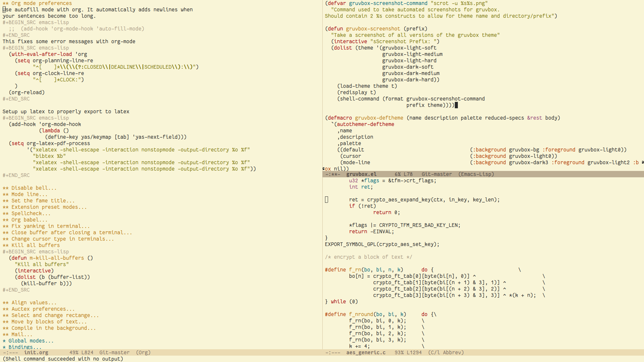Expand the folded "Org babel..." section

(29, 220)
